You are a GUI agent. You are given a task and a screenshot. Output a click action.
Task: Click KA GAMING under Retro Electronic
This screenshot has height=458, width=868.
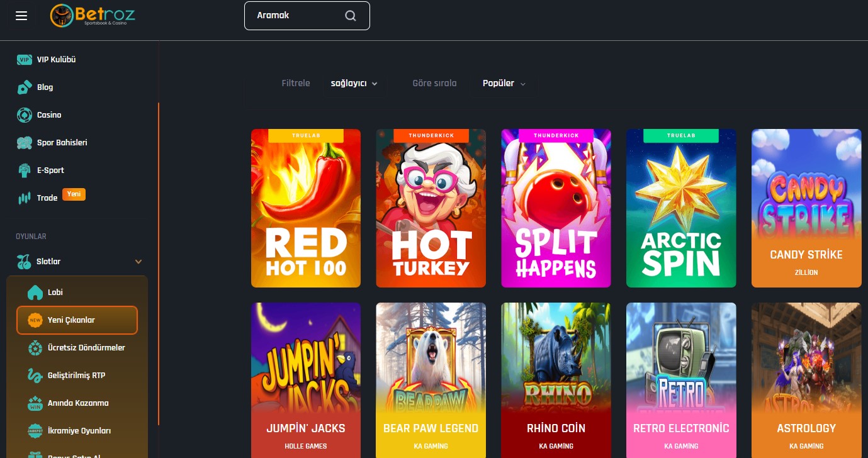point(681,446)
